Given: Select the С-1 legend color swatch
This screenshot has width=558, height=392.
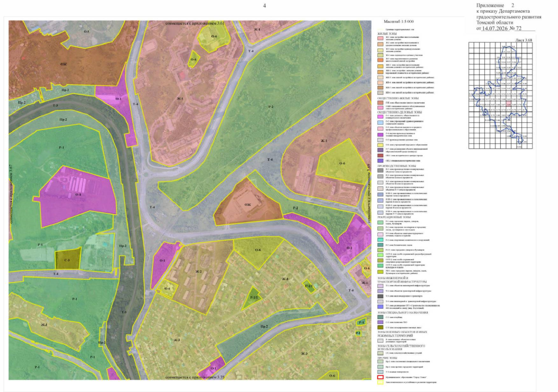Looking at the screenshot, I should pos(380,317).
